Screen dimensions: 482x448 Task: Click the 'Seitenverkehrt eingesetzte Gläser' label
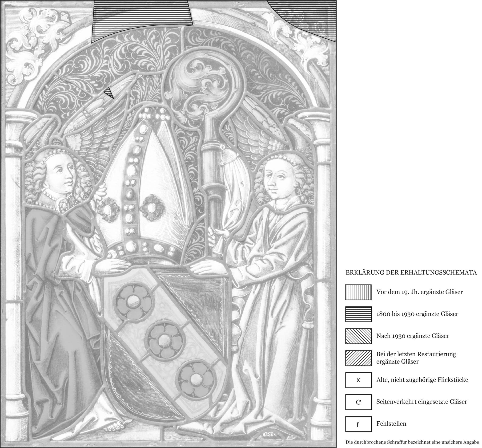(x=422, y=402)
